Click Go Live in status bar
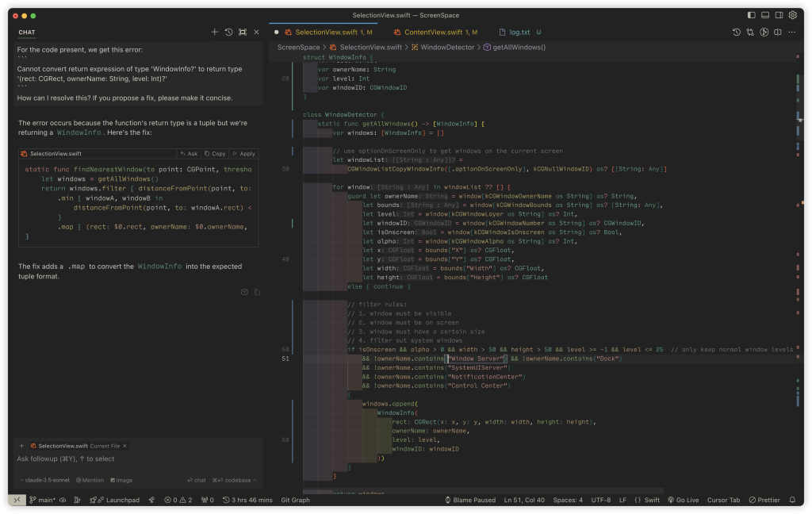Image resolution: width=812 pixels, height=514 pixels. pyautogui.click(x=683, y=501)
